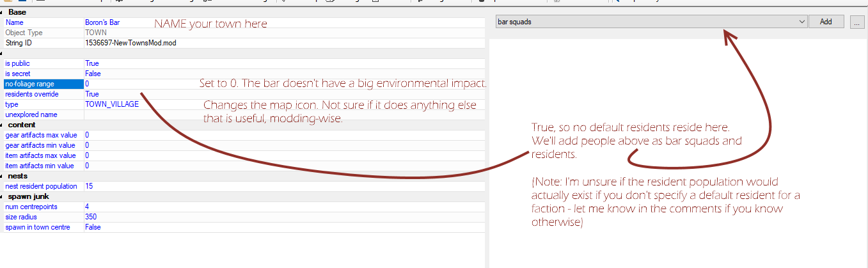Toggle the residents override True value
The image size is (868, 268).
click(92, 94)
